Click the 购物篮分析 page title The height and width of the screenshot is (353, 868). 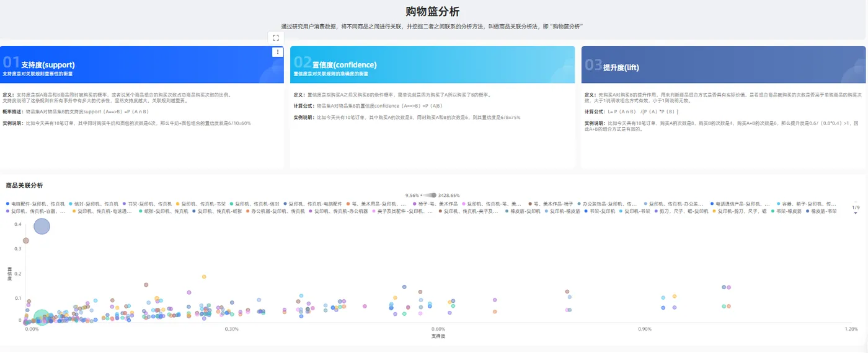[433, 11]
